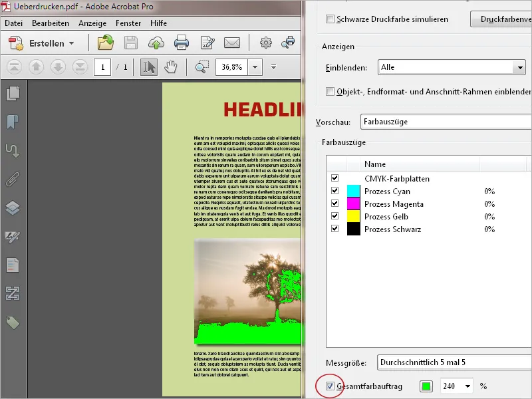This screenshot has height=399, width=532.
Task: Click the Druckfarbenverwaltung button
Action: click(x=501, y=19)
